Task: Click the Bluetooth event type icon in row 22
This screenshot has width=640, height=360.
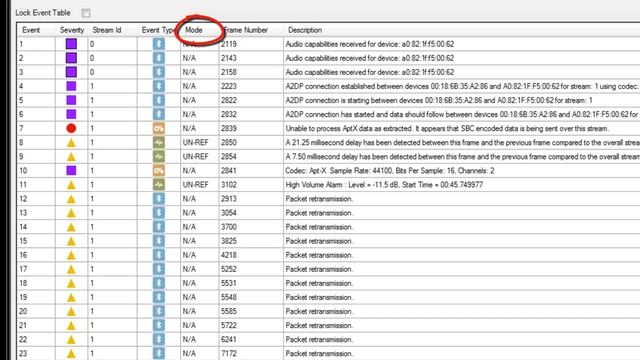Action: 159,340
